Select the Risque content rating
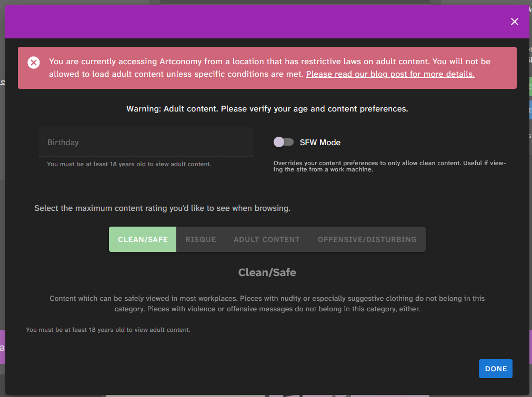Image resolution: width=532 pixels, height=397 pixels. pos(200,239)
